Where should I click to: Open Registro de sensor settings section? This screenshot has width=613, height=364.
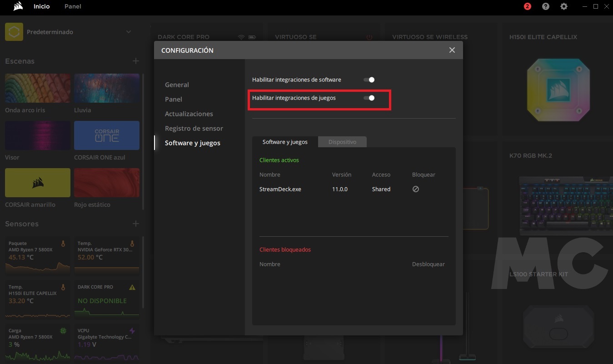(x=194, y=128)
